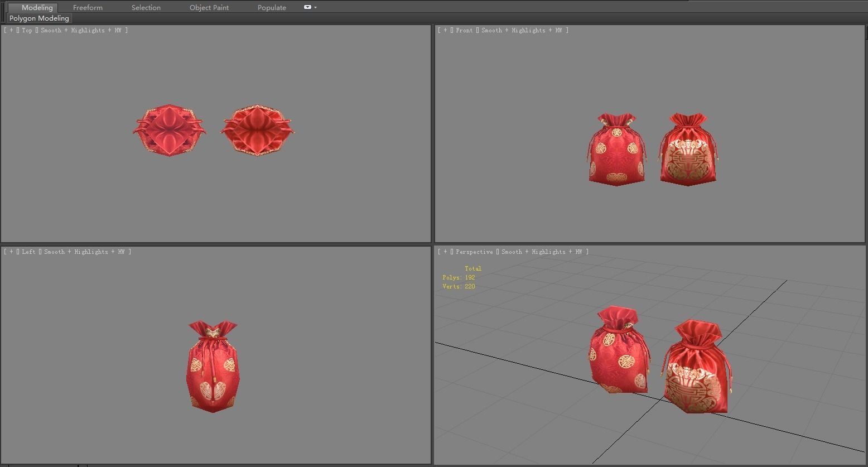
Task: Click the Front viewport name label
Action: 464,30
